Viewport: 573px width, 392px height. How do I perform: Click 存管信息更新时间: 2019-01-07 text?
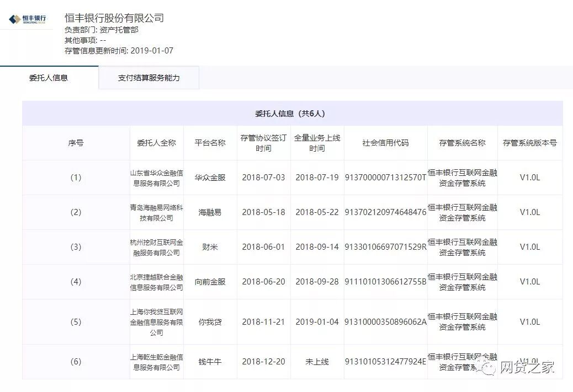pos(119,51)
